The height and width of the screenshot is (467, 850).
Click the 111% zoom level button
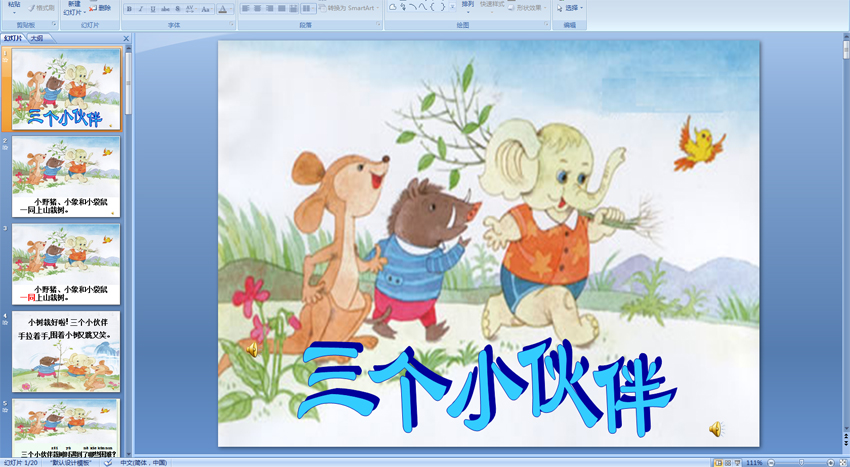click(754, 463)
